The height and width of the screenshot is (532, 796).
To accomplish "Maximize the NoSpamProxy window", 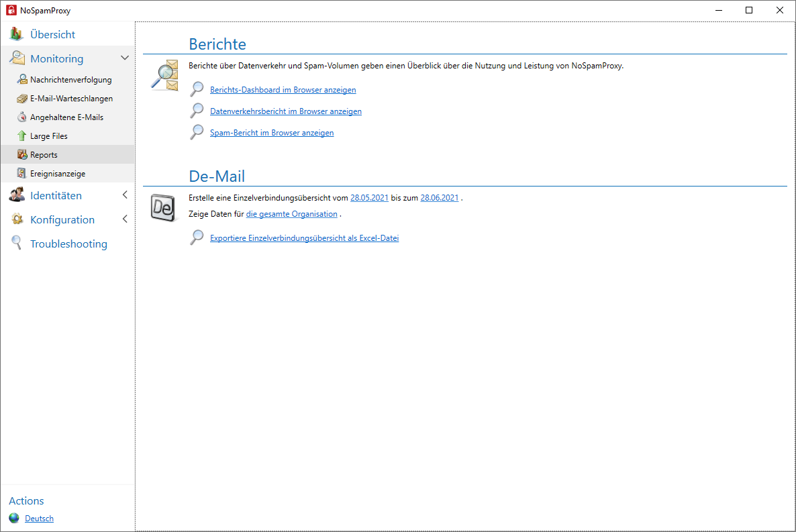I will [x=749, y=10].
